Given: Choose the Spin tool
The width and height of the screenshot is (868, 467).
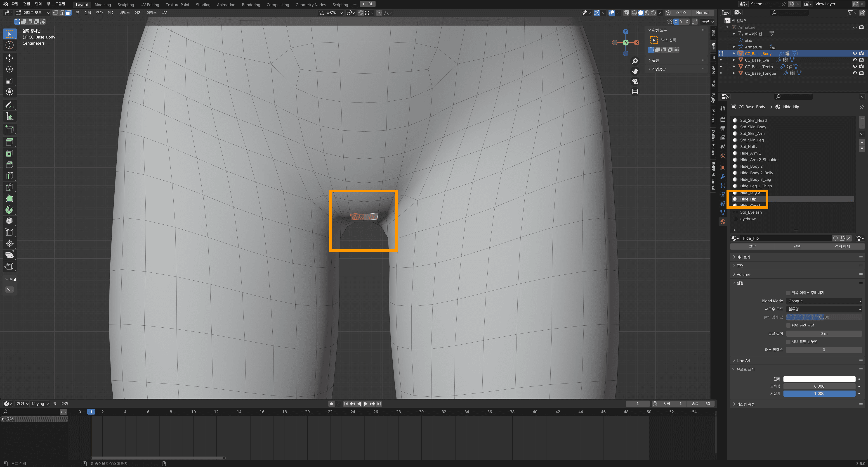Looking at the screenshot, I should pyautogui.click(x=9, y=210).
